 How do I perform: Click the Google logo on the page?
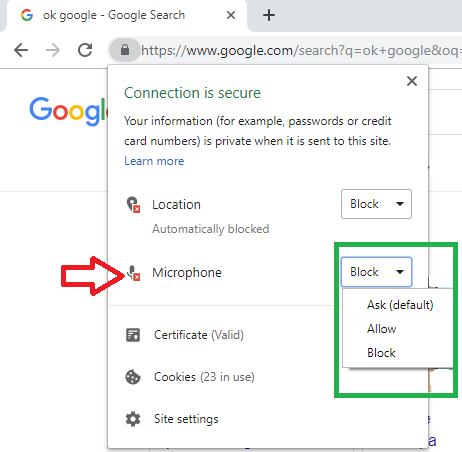click(x=68, y=111)
